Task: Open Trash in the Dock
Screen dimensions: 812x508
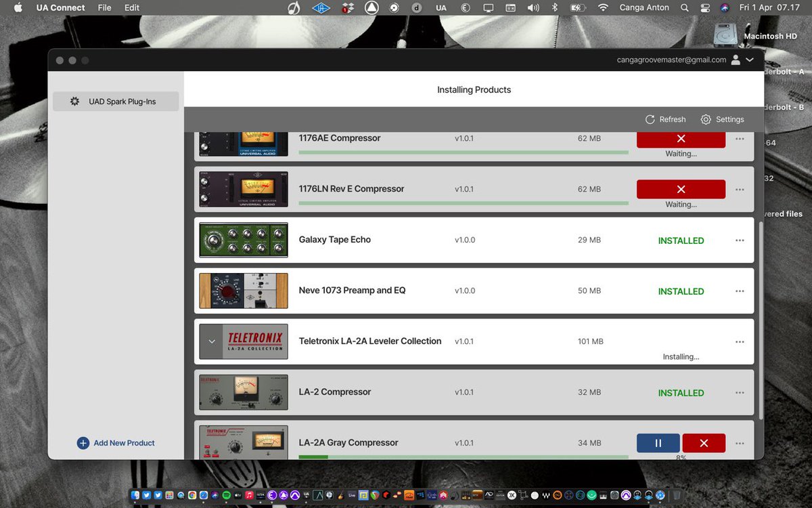Action: 677,495
